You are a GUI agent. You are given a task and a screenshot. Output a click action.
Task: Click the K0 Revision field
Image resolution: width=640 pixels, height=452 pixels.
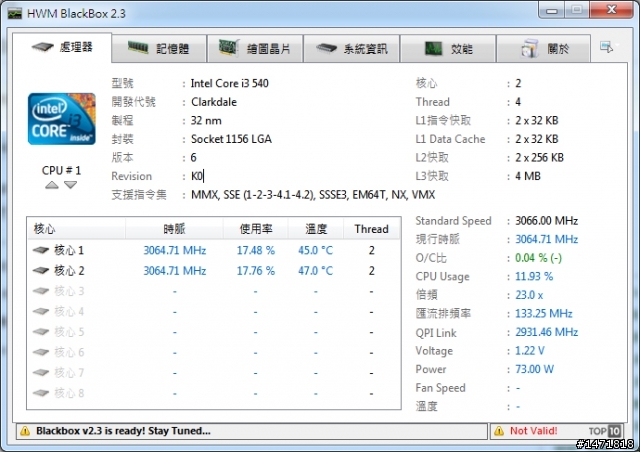(x=197, y=176)
